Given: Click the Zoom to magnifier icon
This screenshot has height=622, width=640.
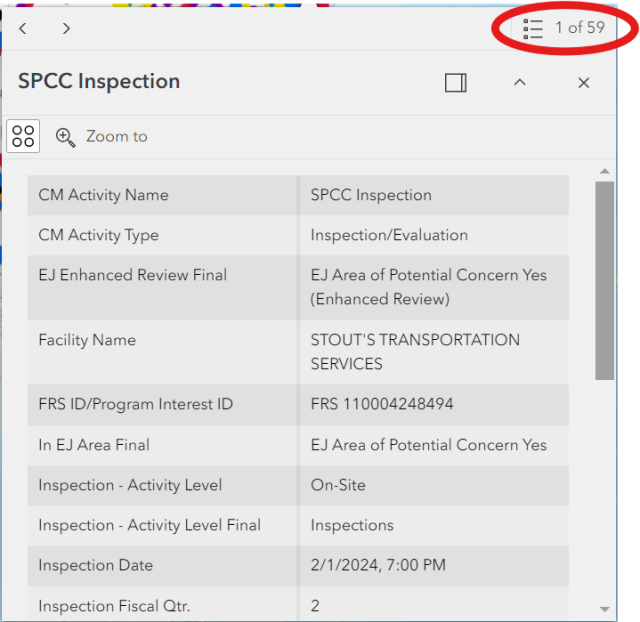Looking at the screenshot, I should pyautogui.click(x=66, y=137).
